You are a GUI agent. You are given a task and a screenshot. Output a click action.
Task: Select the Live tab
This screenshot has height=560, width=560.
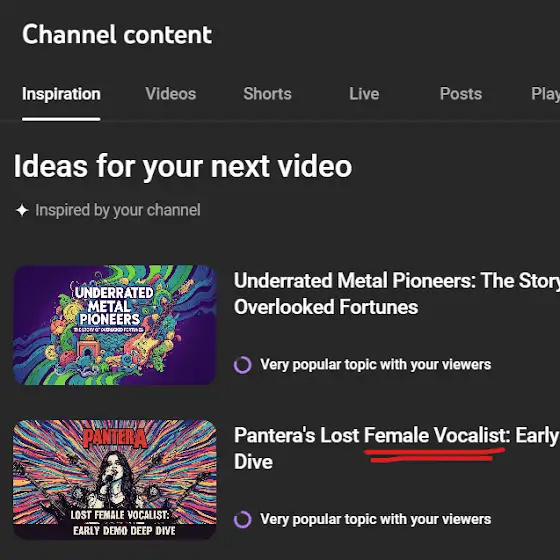(x=364, y=94)
